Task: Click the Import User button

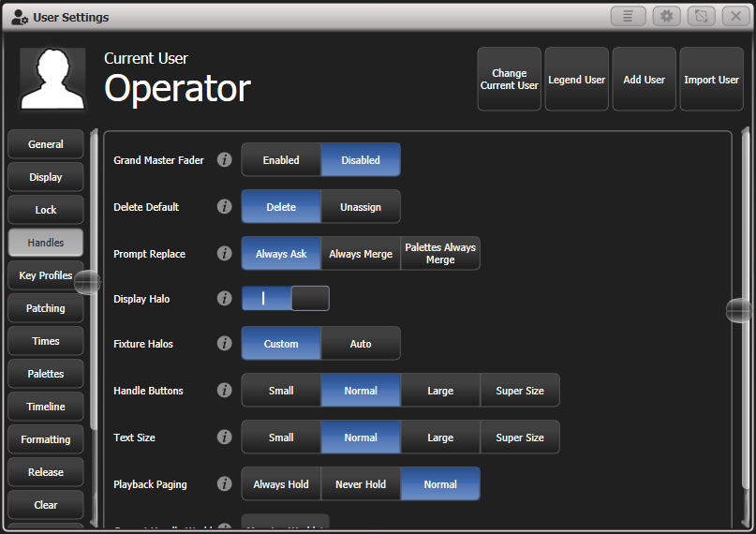Action: 712,79
